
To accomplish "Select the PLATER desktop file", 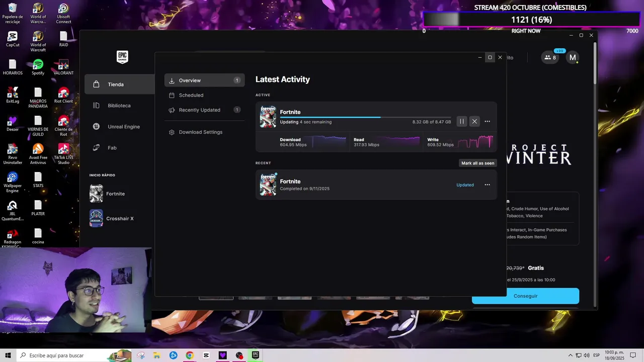I will click(x=38, y=208).
